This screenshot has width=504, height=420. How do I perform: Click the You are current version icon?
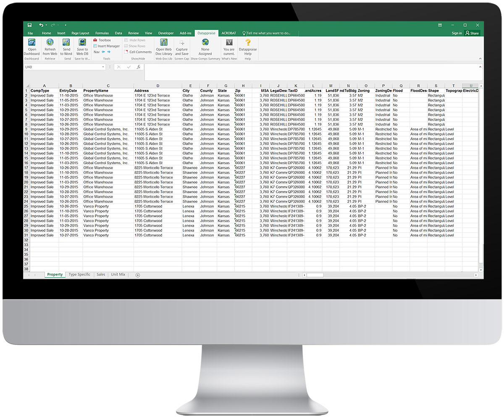click(x=229, y=47)
